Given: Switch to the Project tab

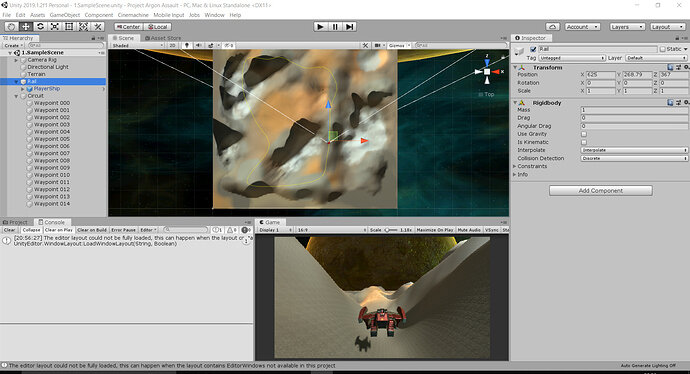Looking at the screenshot, I should [x=15, y=222].
